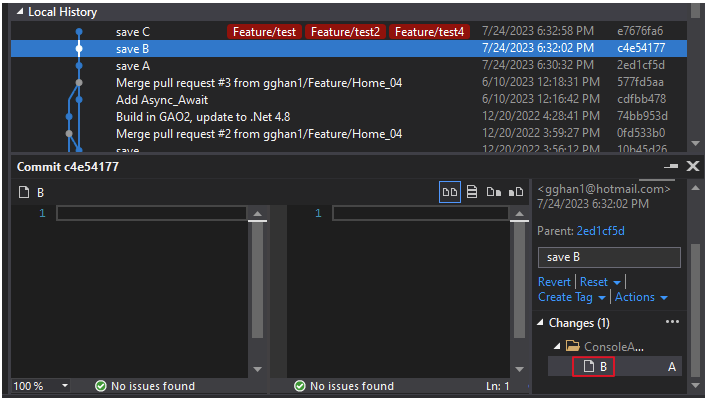Click commit details scroll down arrow

(695, 385)
